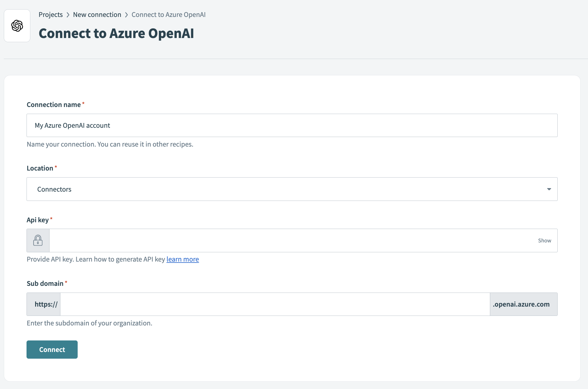Click the My Azure OpenAI account name text
This screenshot has height=389, width=588.
(72, 125)
